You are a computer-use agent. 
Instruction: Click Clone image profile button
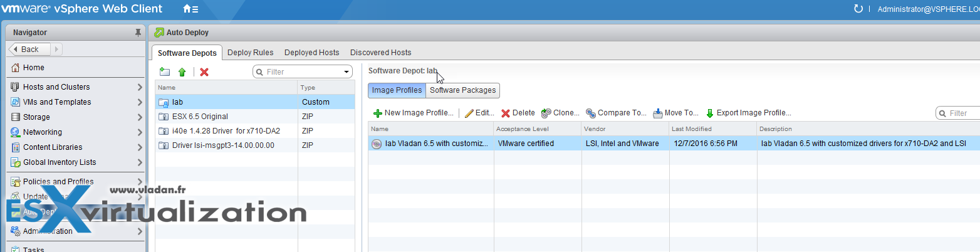560,113
